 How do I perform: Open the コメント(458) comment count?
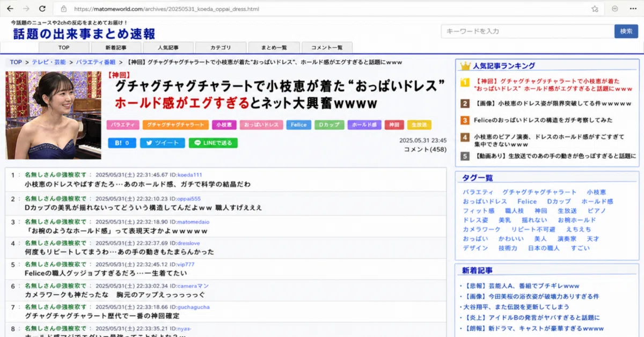click(x=425, y=150)
